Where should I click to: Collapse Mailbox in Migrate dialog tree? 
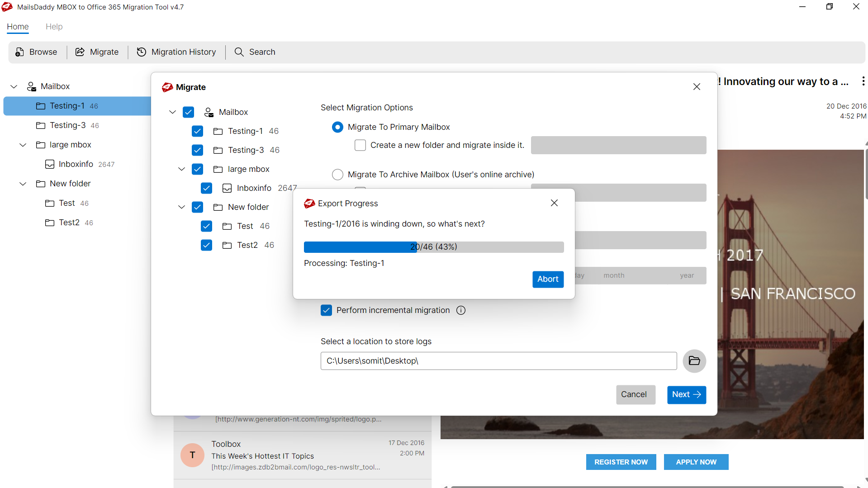[x=173, y=112]
